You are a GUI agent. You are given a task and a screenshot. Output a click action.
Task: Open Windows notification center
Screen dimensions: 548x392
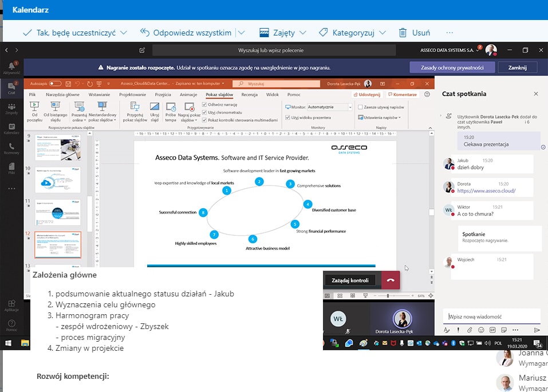[538, 343]
